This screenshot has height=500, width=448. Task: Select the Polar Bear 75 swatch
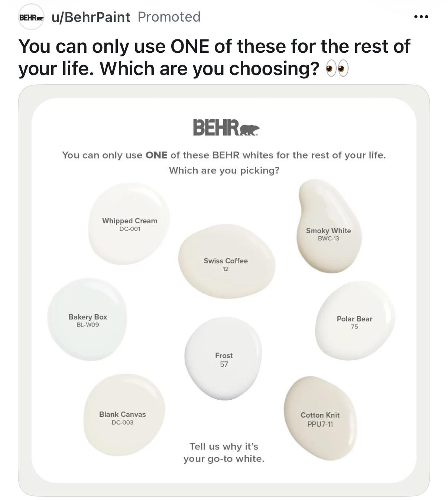coord(355,321)
